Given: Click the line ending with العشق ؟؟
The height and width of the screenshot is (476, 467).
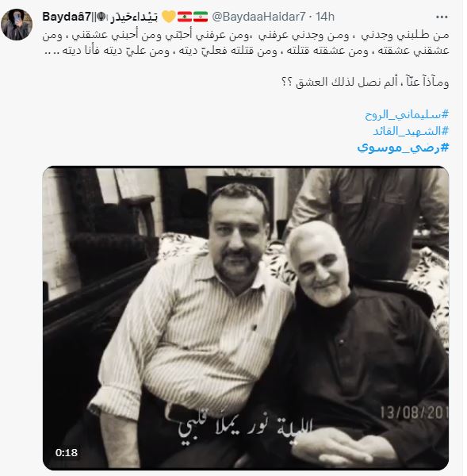Looking at the screenshot, I should point(366,82).
